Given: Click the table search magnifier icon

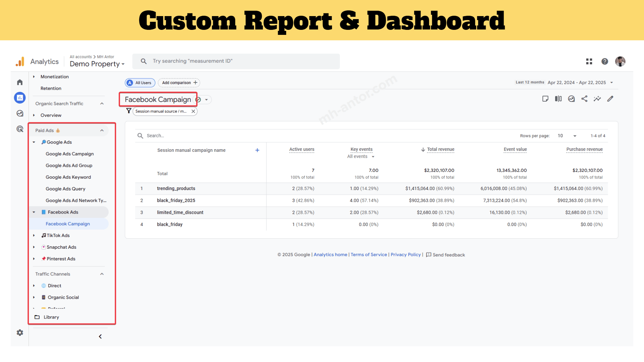Looking at the screenshot, I should tap(140, 136).
